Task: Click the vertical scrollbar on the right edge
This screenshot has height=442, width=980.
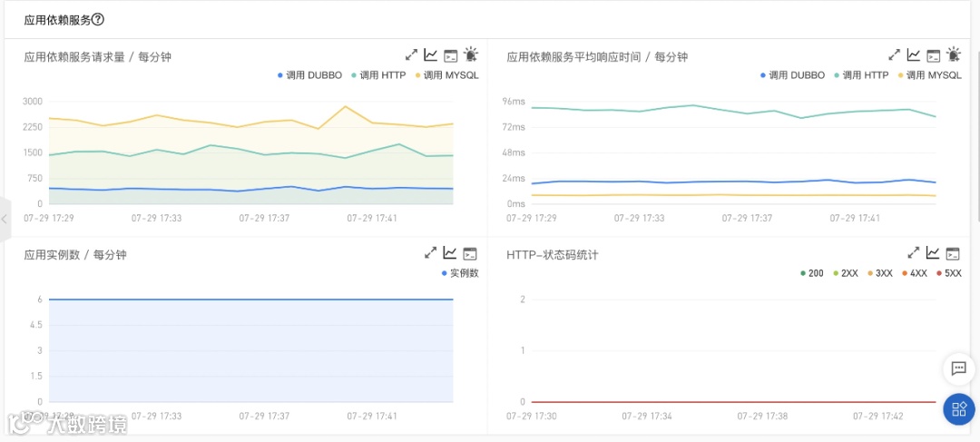Action: coord(976,109)
